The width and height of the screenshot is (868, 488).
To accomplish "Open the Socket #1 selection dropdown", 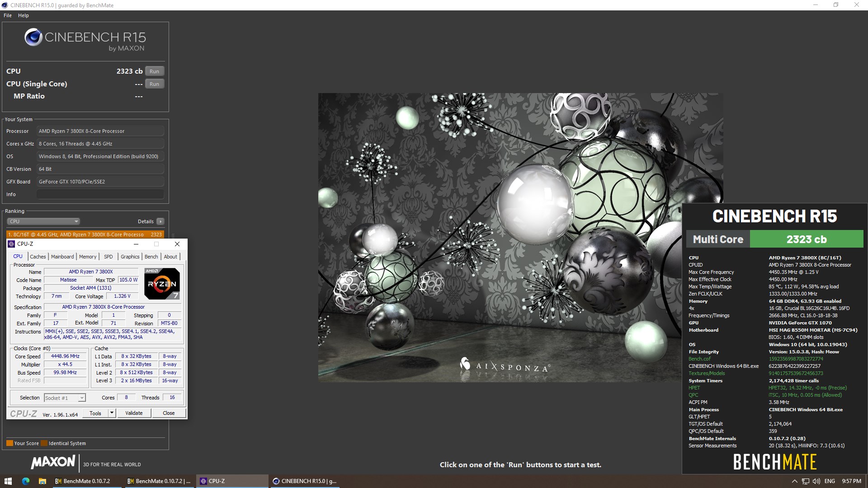I will [x=65, y=398].
